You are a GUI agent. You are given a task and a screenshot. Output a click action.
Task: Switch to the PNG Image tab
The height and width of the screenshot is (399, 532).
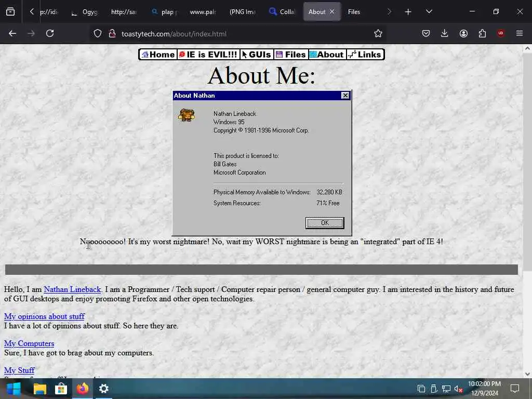243,12
